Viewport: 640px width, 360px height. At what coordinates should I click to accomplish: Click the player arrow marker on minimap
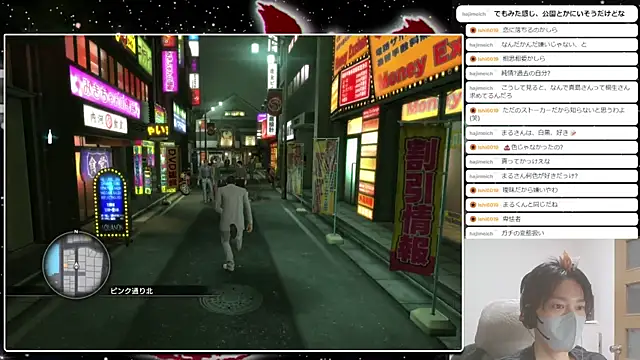[x=76, y=266]
